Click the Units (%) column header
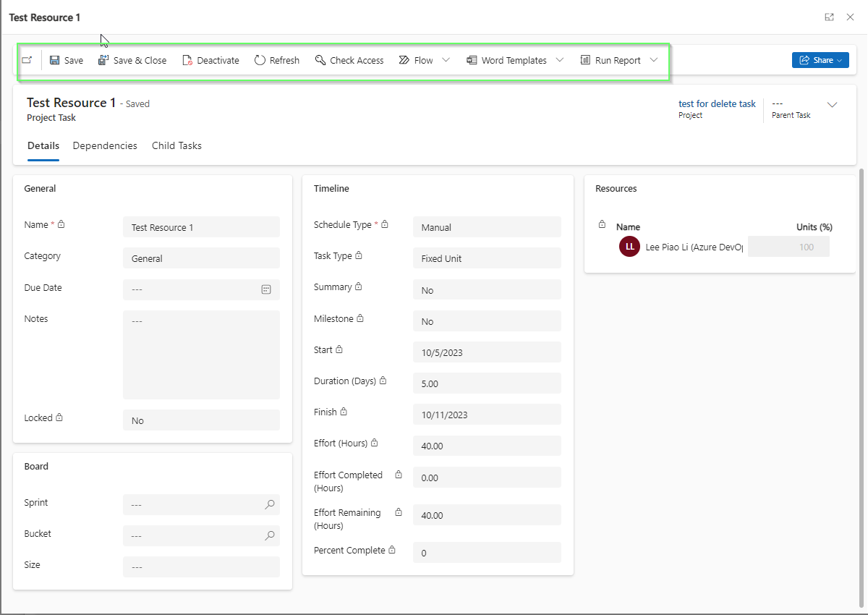The height and width of the screenshot is (615, 868). (814, 227)
